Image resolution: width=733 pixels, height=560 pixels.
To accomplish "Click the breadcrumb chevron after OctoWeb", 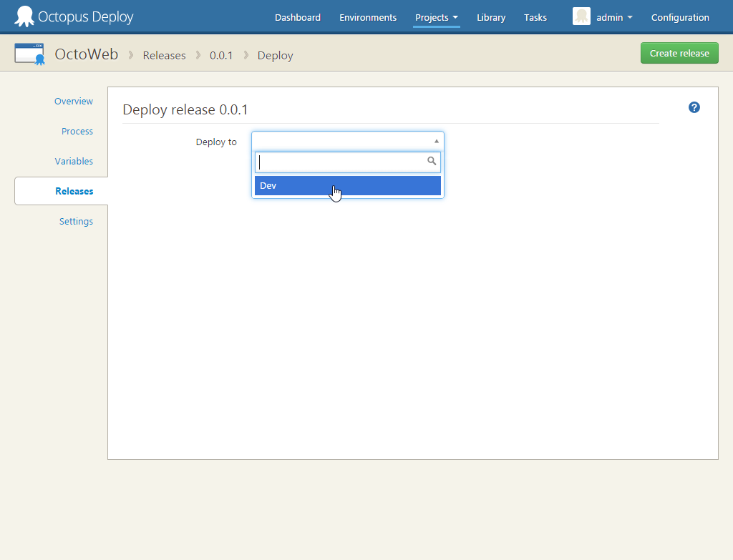I will coord(130,55).
